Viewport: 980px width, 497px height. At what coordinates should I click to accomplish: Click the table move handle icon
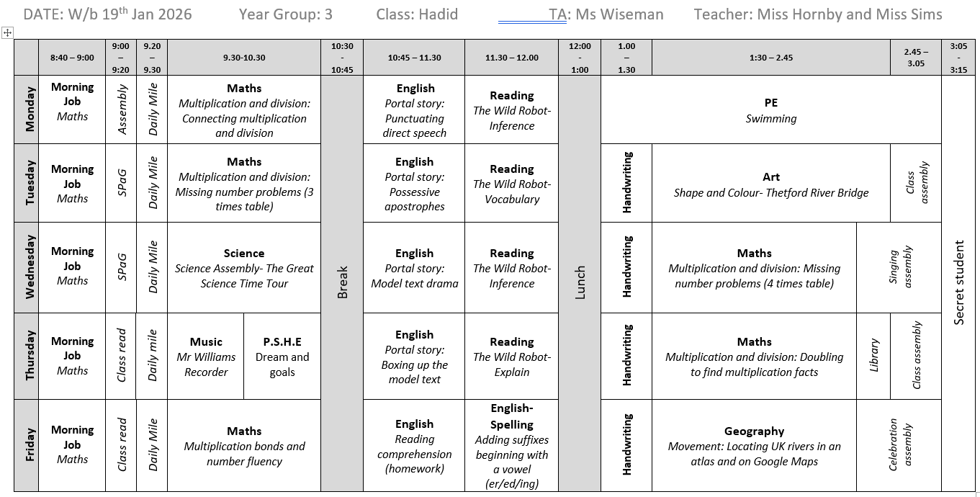point(7,32)
